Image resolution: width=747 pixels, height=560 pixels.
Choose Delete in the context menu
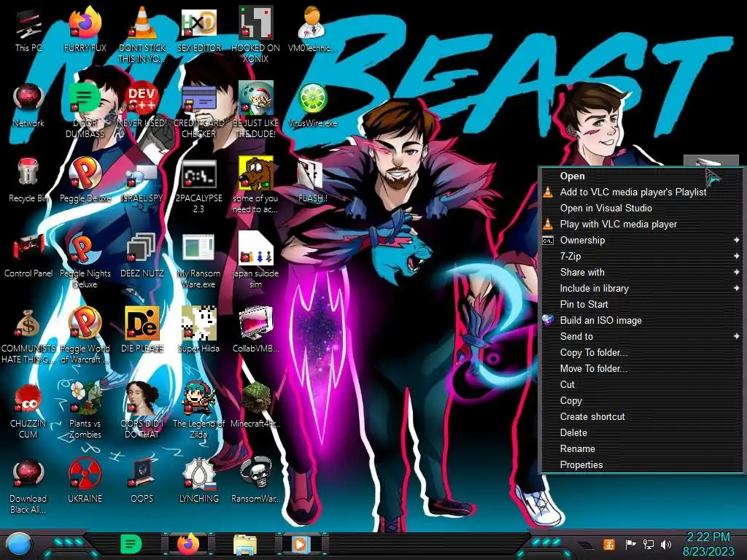click(642, 433)
